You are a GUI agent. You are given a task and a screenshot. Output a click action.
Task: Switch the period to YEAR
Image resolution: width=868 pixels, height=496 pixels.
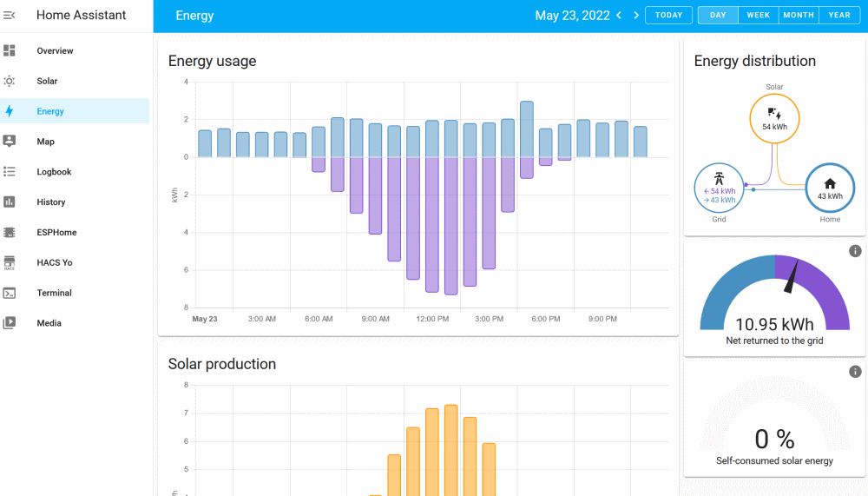click(x=839, y=15)
